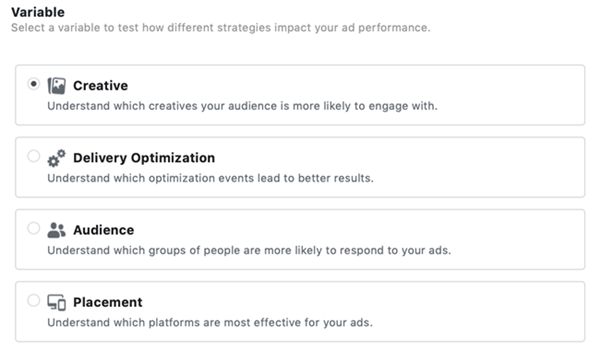Viewport: 600px width, 361px height.
Task: Select the Placement radio button
Action: 34,301
